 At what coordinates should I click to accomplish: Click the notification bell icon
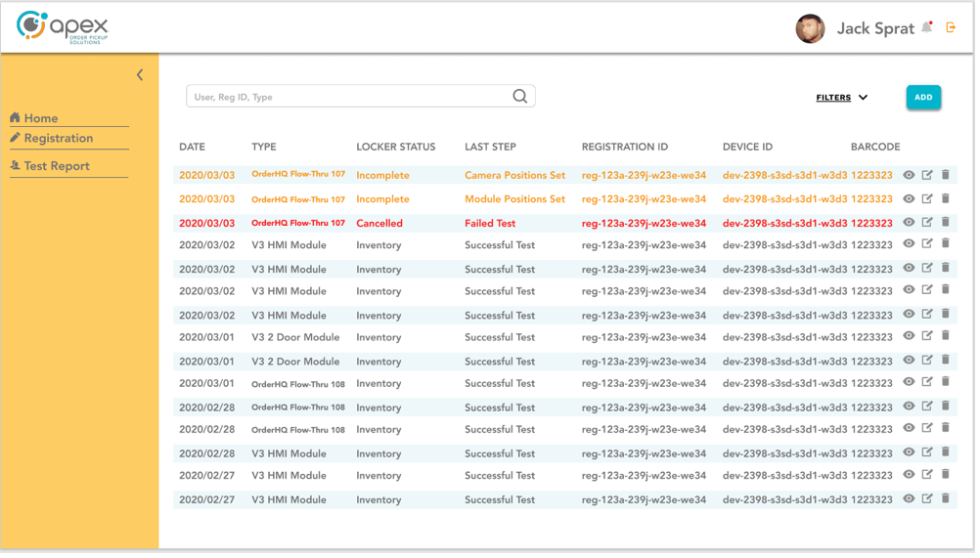[x=926, y=27]
